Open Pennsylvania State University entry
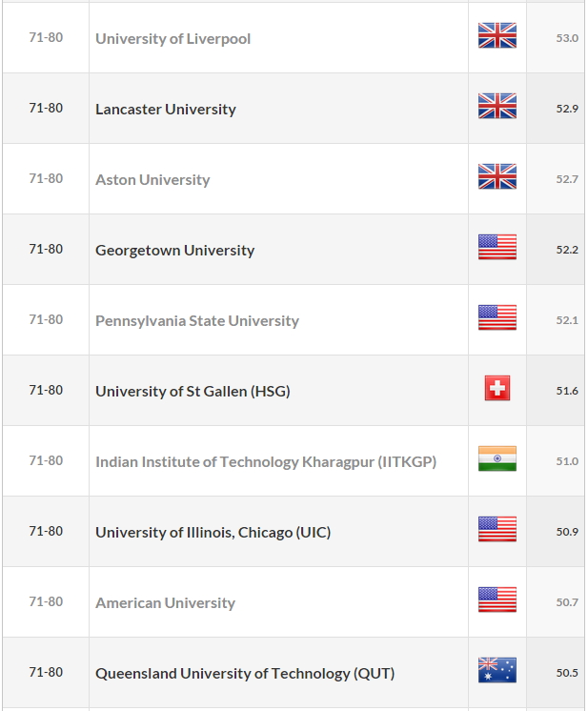This screenshot has width=588, height=711. click(x=197, y=320)
